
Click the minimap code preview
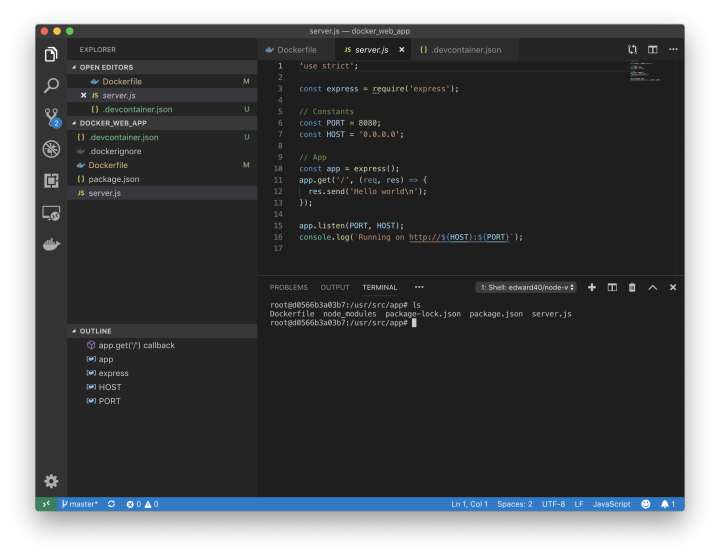646,71
